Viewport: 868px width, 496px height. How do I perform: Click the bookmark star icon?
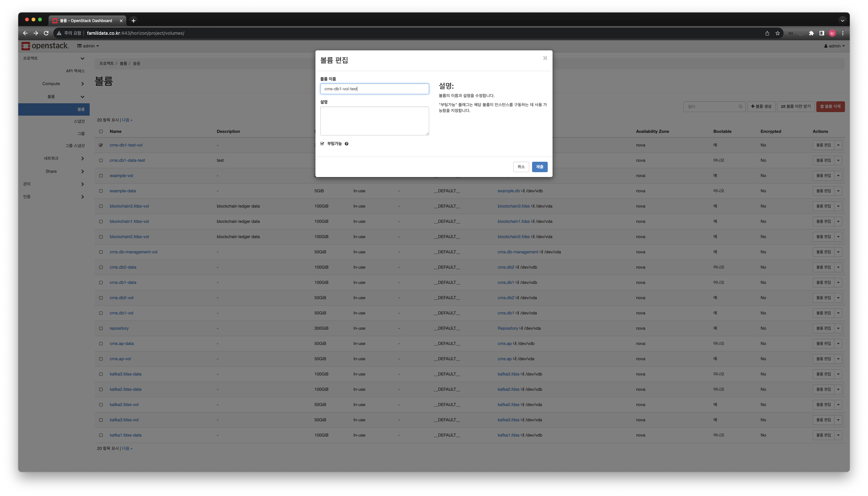777,33
